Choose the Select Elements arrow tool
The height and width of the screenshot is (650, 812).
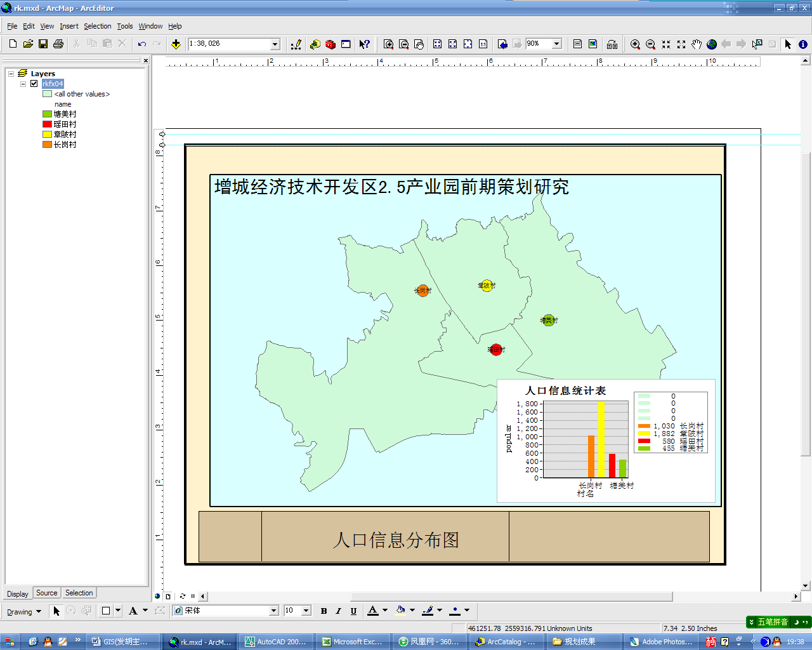click(788, 44)
